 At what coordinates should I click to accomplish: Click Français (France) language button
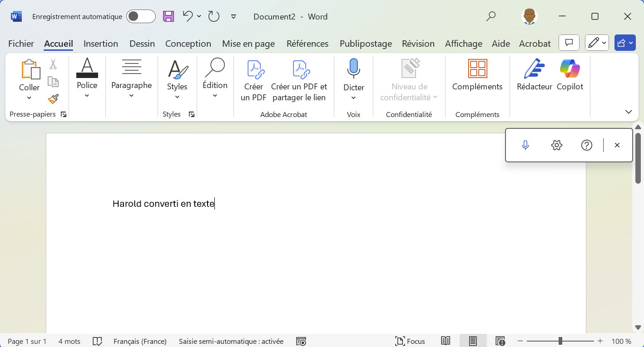pyautogui.click(x=140, y=341)
